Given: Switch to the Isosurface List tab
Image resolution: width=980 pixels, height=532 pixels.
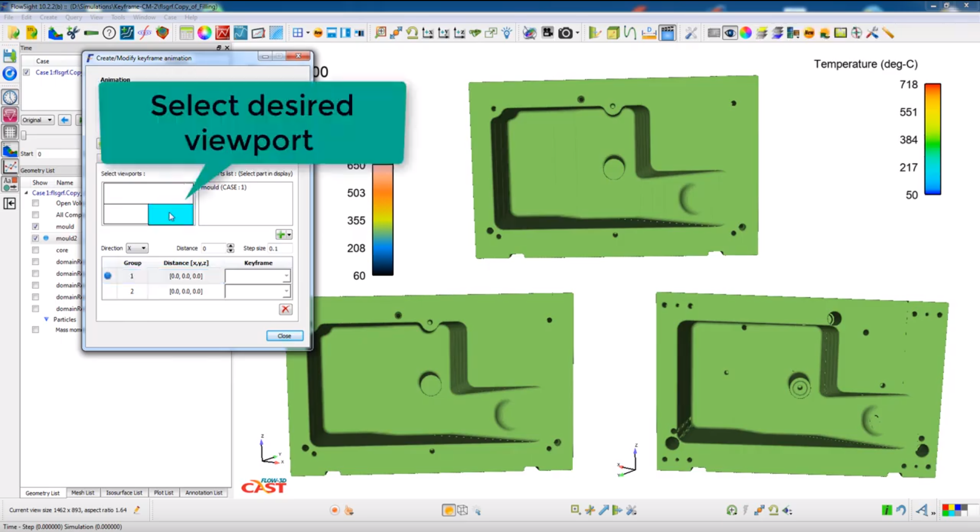Looking at the screenshot, I should pos(124,493).
